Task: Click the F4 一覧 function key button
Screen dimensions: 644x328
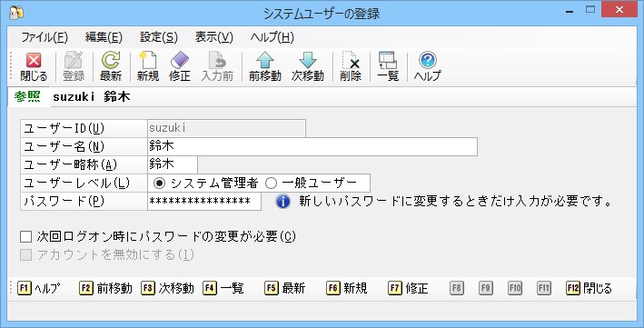Action: point(223,288)
